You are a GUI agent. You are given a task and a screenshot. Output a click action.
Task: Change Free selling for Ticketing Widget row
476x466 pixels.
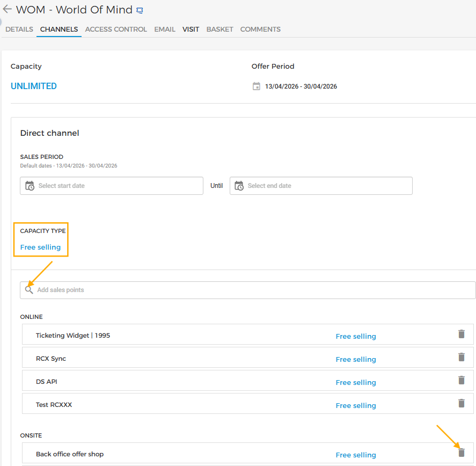point(356,337)
